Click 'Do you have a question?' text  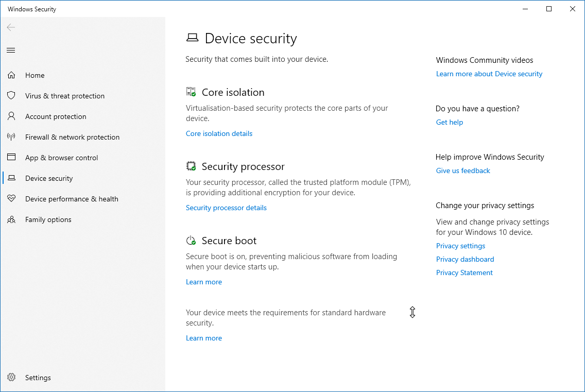(x=477, y=109)
